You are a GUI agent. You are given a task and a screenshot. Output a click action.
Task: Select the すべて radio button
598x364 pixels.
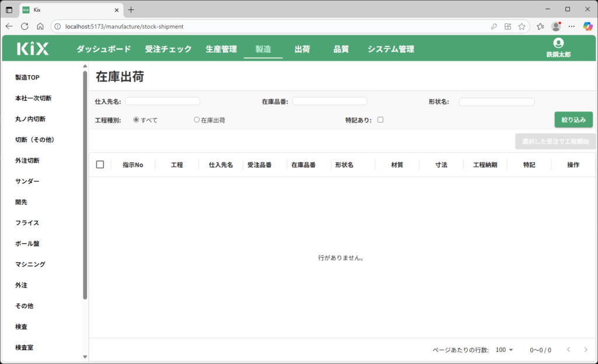pyautogui.click(x=136, y=120)
